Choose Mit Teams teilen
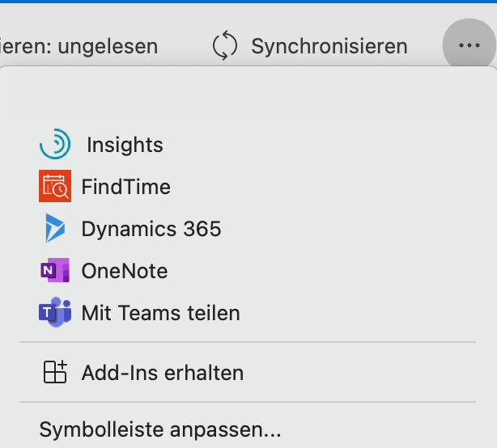This screenshot has height=448, width=497. coord(161,313)
